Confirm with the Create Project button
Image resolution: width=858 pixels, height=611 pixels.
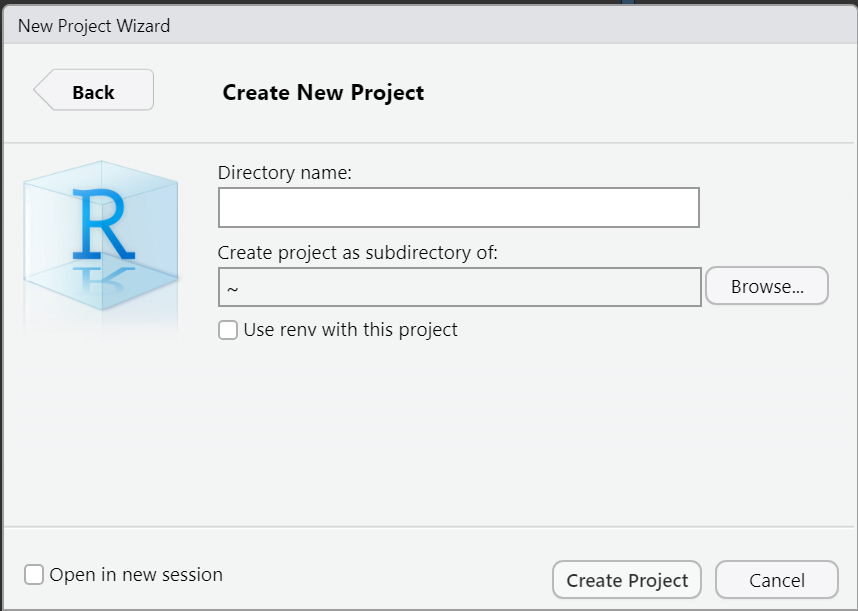click(x=627, y=580)
